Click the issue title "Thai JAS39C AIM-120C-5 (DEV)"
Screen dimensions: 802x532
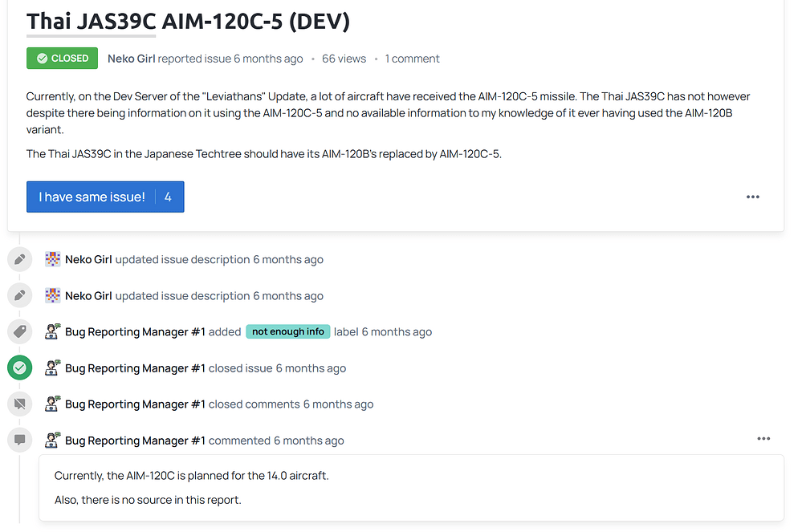[189, 22]
